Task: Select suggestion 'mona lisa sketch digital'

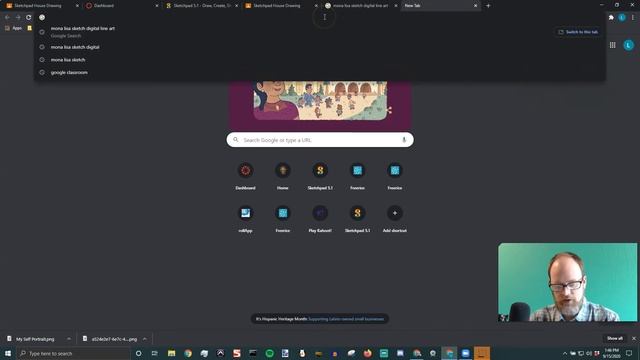Action: click(320, 47)
